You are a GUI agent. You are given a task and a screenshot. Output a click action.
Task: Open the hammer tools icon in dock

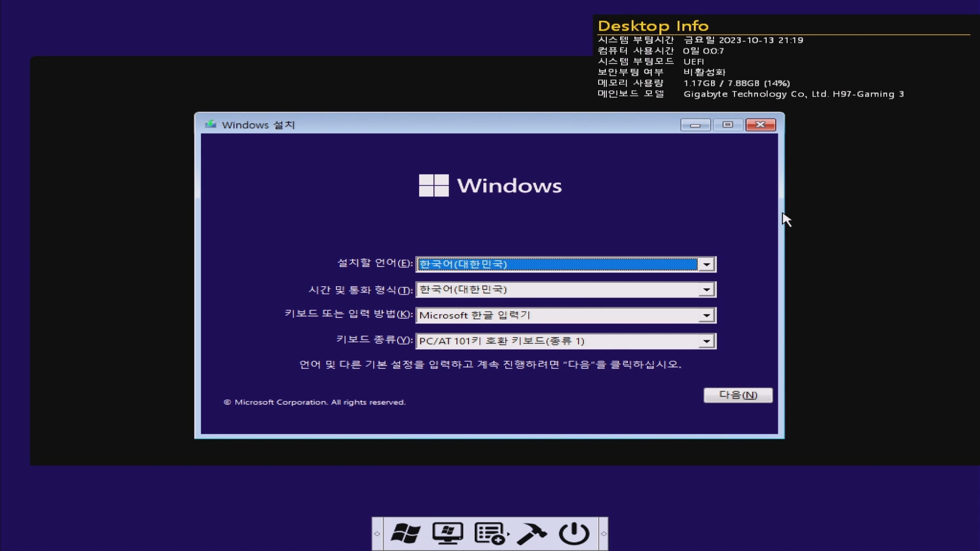pyautogui.click(x=532, y=534)
